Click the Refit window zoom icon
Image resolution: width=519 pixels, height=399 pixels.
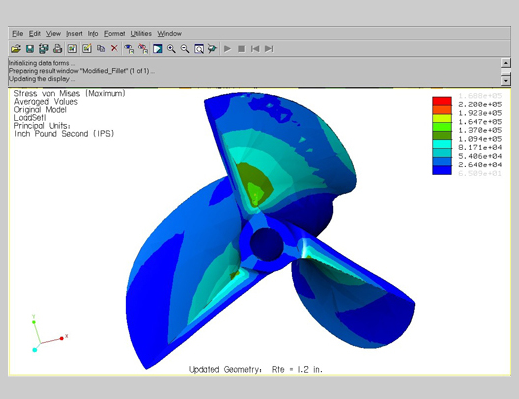coord(199,49)
